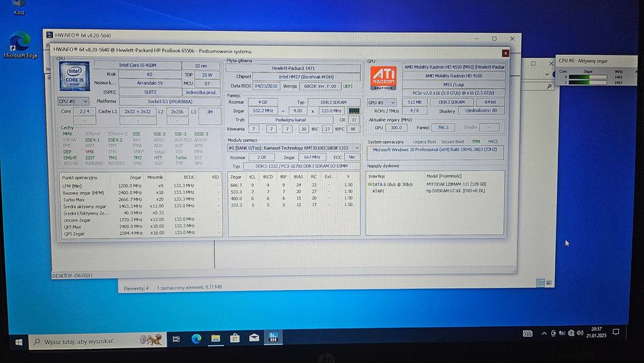The height and width of the screenshot is (363, 644).
Task: Click the TPM status label
Action: [476, 142]
